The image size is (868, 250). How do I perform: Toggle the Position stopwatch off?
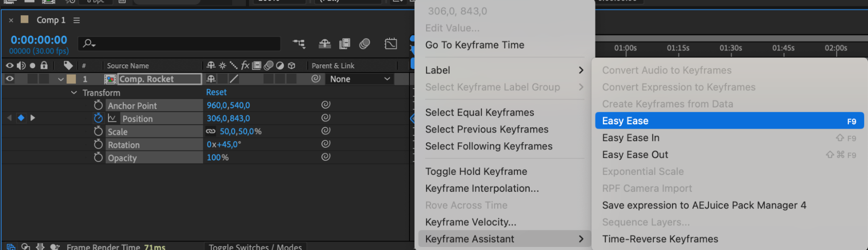[99, 118]
